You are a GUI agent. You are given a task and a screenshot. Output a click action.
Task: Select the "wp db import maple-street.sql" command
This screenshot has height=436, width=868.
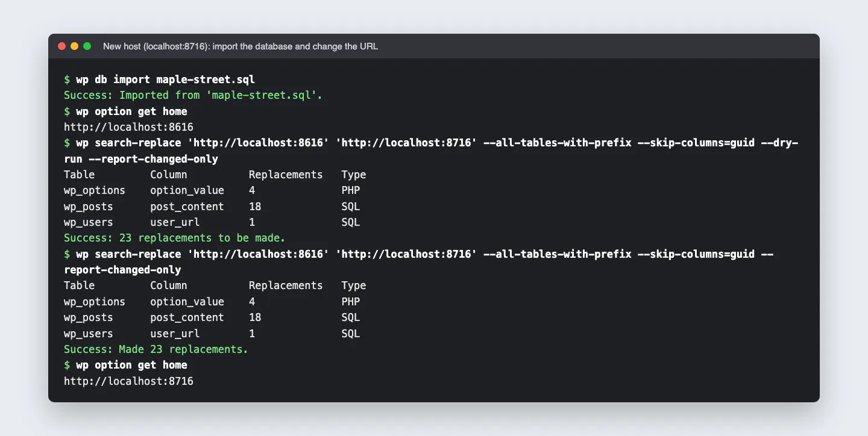pos(165,79)
